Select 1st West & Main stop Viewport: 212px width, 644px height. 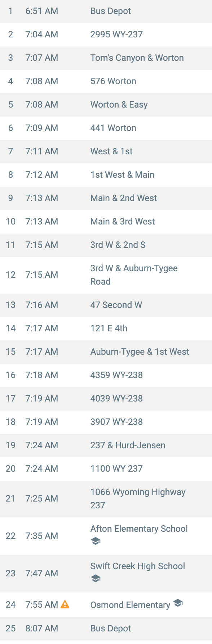[106, 175]
